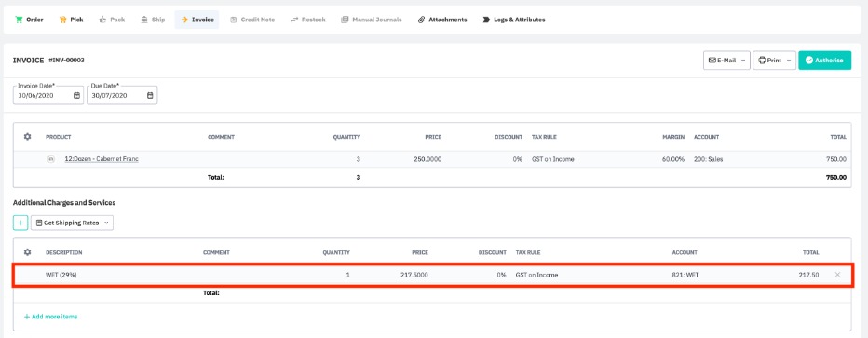Viewport: 868px width, 338px height.
Task: Open the products table settings gear
Action: pos(27,137)
